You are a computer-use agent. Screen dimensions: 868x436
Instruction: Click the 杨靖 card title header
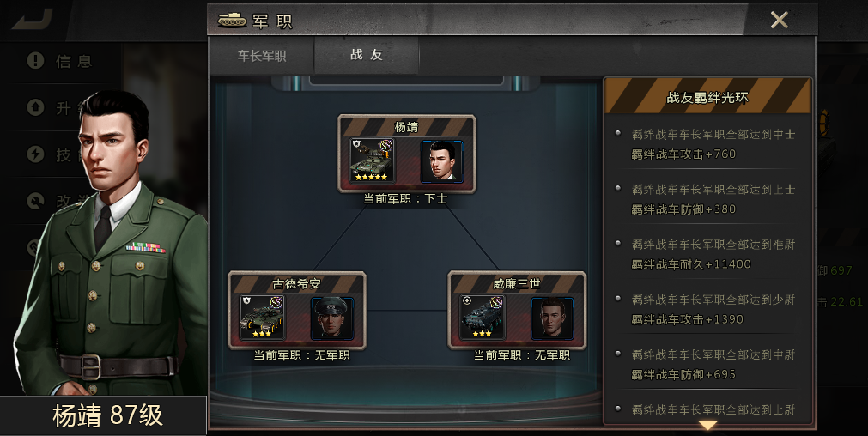(x=406, y=127)
